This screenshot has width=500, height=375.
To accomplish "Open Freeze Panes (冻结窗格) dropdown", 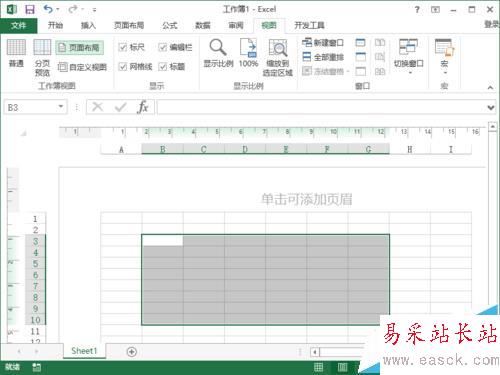I will pos(325,71).
